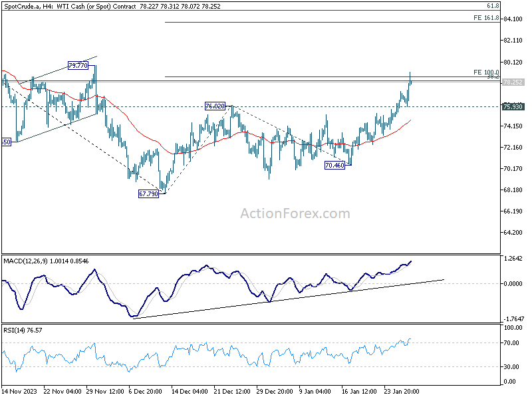Click the 9 Jan 04:00 date label
Viewport: 532px width, 399px height.
pos(315,391)
